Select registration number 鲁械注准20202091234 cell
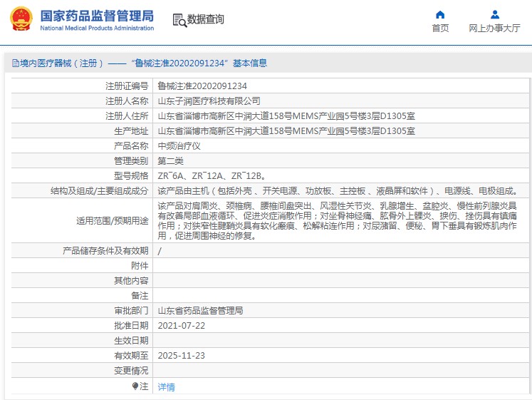This screenshot has width=532, height=400. pos(202,86)
